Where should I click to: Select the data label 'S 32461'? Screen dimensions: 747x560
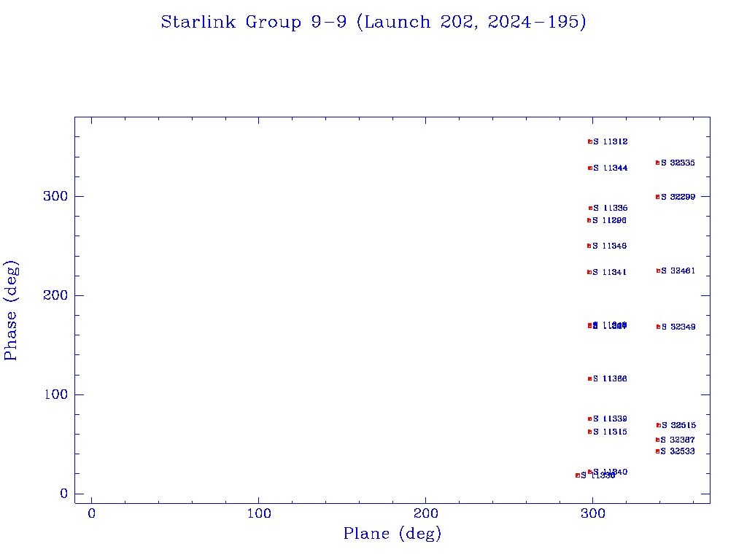[x=678, y=271]
